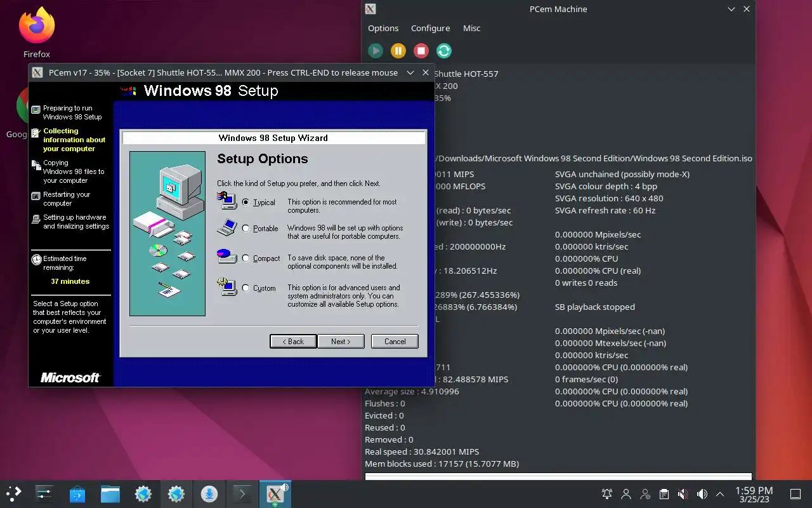Click the Typical setup computer icon

226,200
